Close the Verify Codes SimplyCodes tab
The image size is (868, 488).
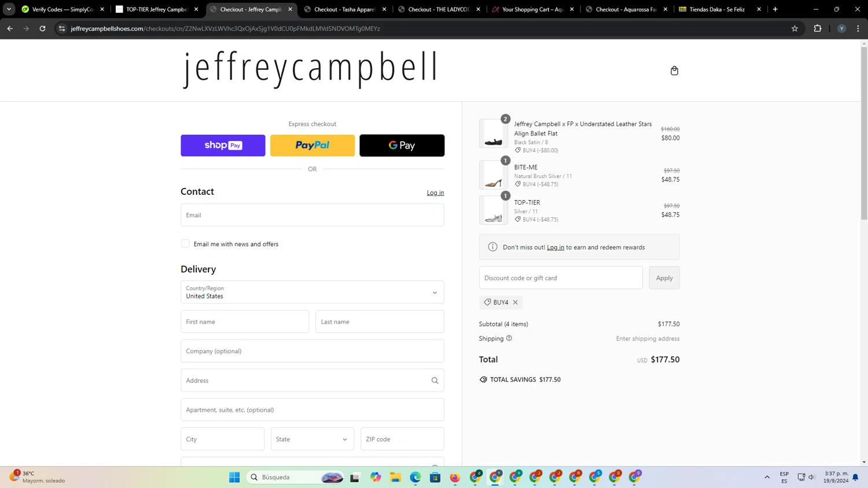102,9
